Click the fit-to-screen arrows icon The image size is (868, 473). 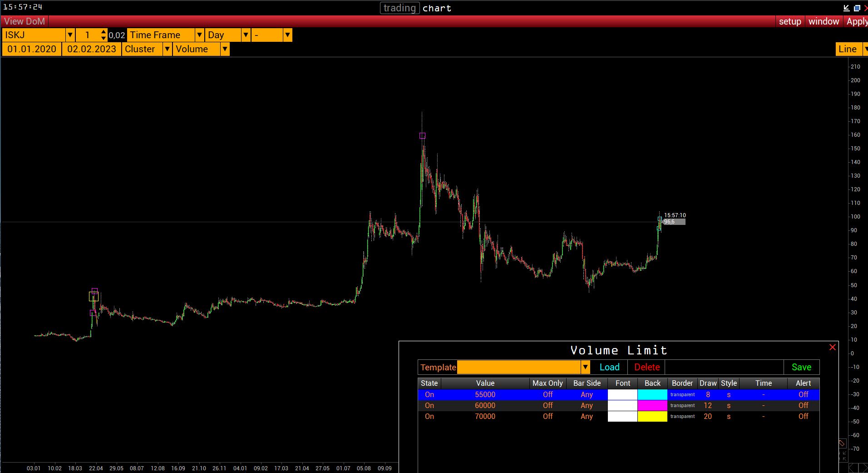click(843, 455)
